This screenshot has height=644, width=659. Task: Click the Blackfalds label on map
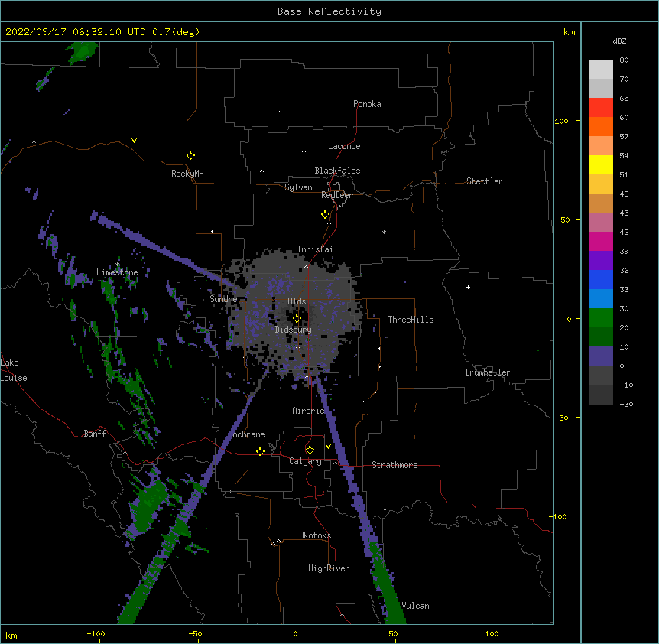[x=337, y=171]
